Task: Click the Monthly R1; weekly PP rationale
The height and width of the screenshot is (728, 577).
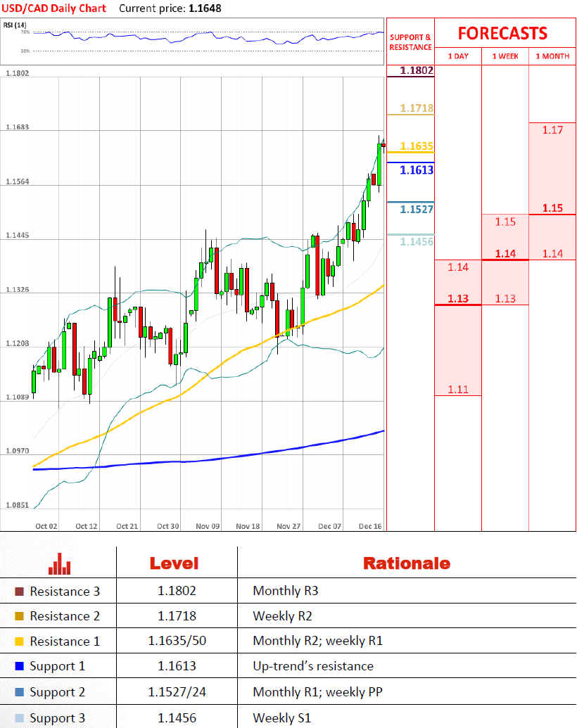Action: click(318, 692)
